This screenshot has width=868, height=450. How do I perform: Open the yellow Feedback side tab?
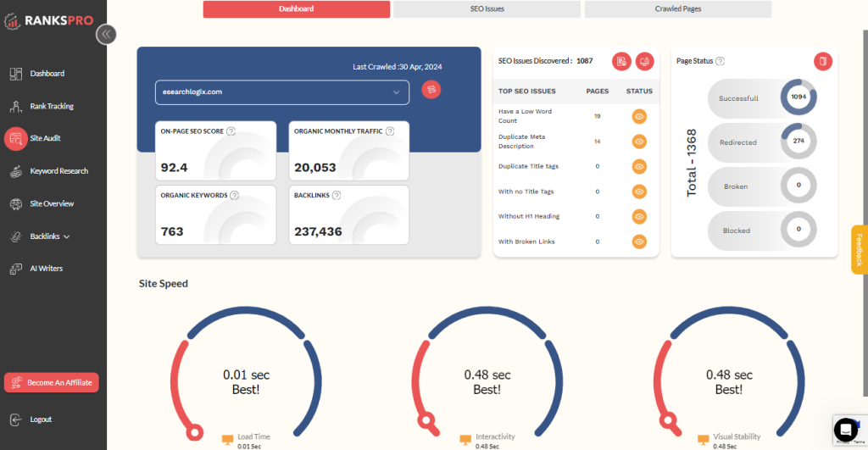click(860, 250)
